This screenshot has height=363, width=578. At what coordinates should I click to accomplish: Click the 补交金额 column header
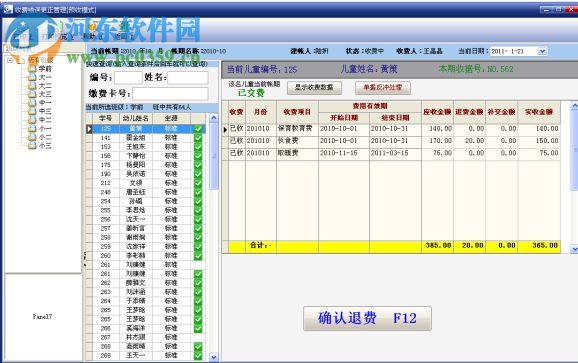[502, 112]
